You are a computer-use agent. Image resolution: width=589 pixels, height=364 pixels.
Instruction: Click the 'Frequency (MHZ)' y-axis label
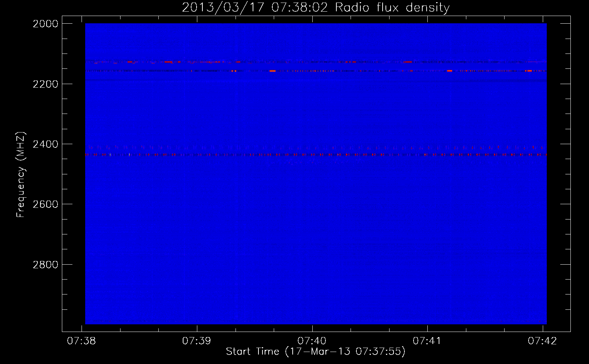click(21, 174)
